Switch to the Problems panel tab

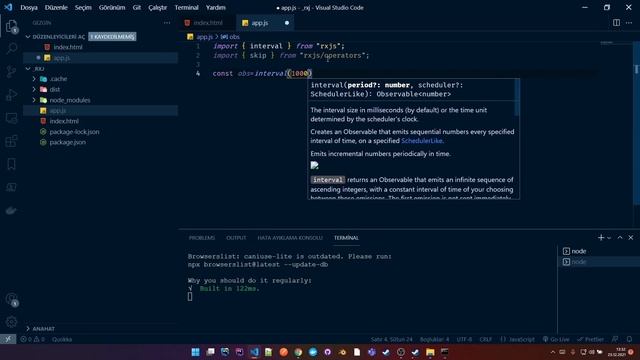(x=202, y=238)
